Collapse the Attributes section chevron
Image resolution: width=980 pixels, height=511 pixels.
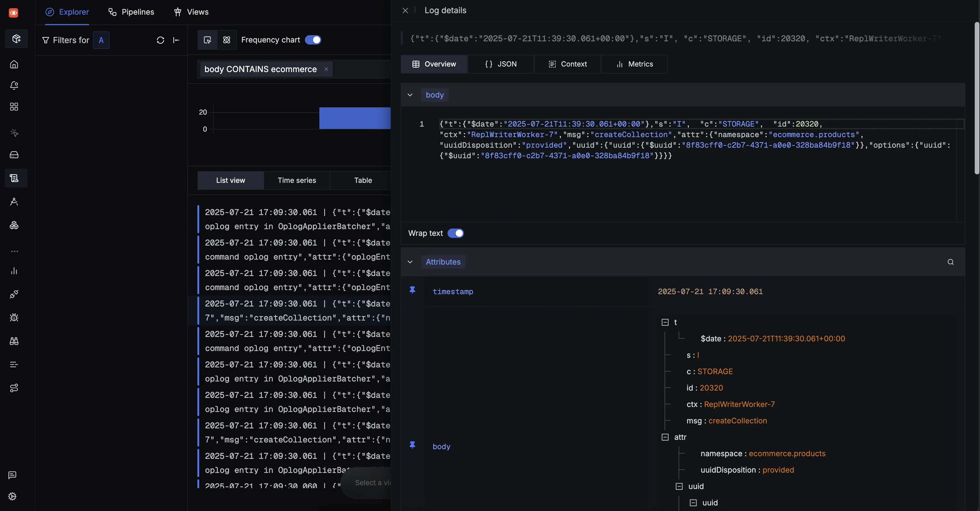410,262
